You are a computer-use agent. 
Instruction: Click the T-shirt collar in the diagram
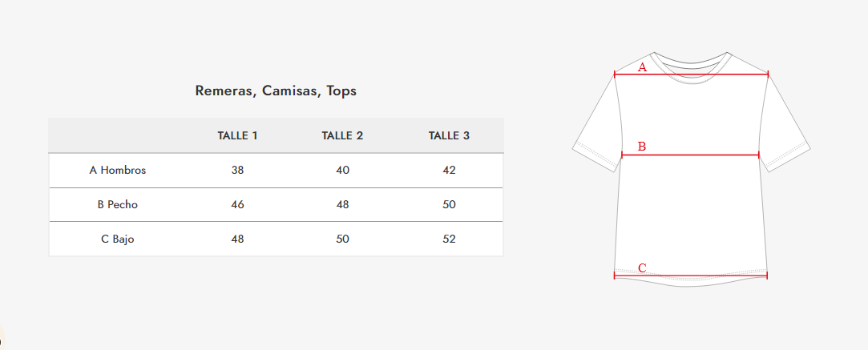coord(691,62)
